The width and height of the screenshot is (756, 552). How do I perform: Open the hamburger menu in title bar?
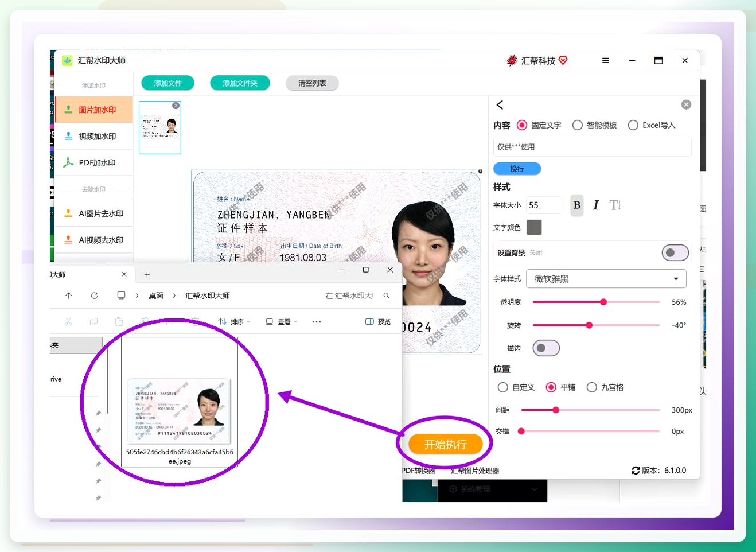point(605,60)
